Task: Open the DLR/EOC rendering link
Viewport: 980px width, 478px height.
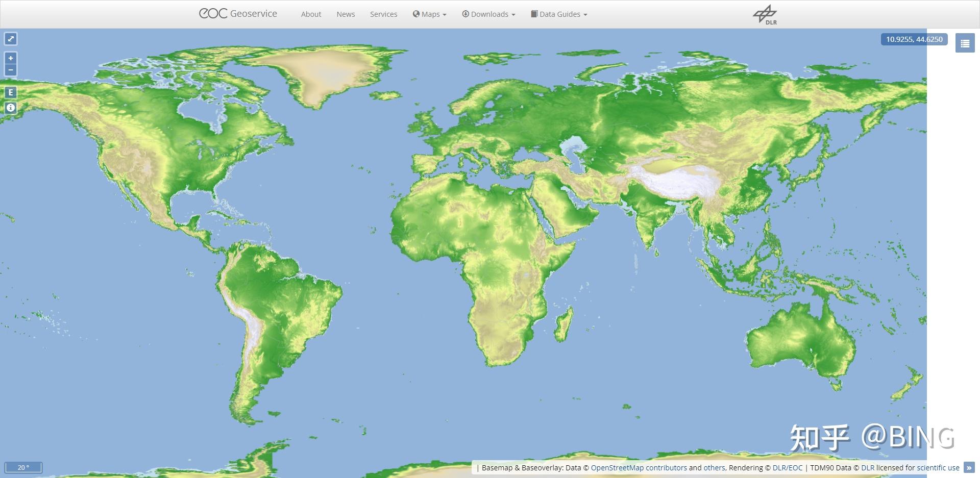Action: click(788, 468)
